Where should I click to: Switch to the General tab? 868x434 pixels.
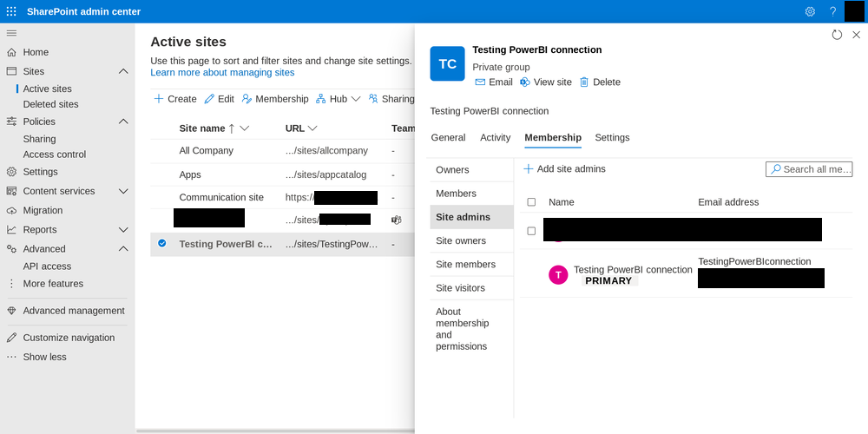(449, 137)
